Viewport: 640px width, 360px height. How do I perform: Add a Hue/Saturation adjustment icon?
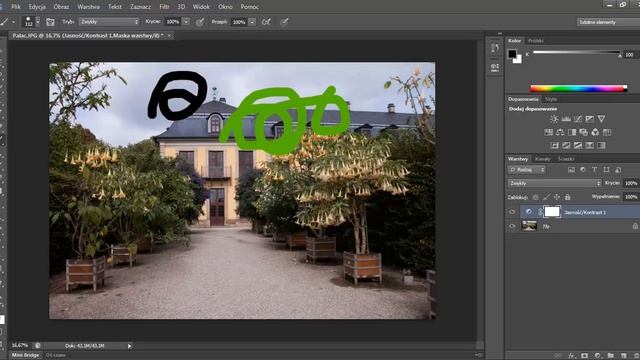[549, 132]
